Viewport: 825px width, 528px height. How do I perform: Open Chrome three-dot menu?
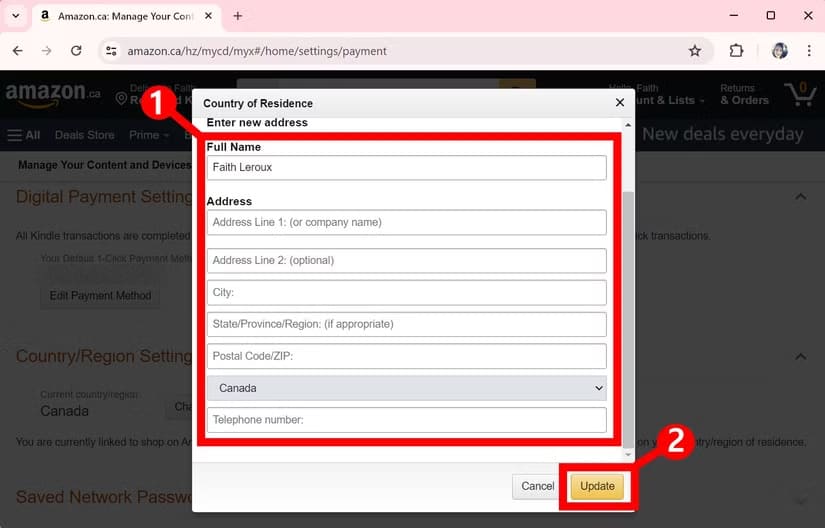[809, 51]
